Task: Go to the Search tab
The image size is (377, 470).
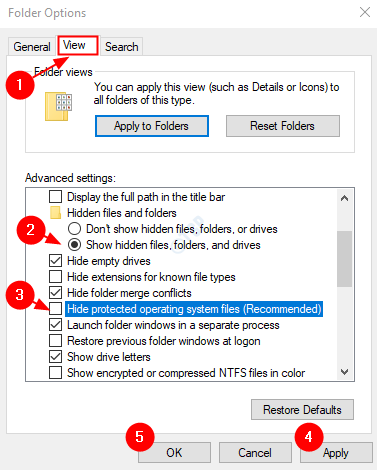Action: 122,46
